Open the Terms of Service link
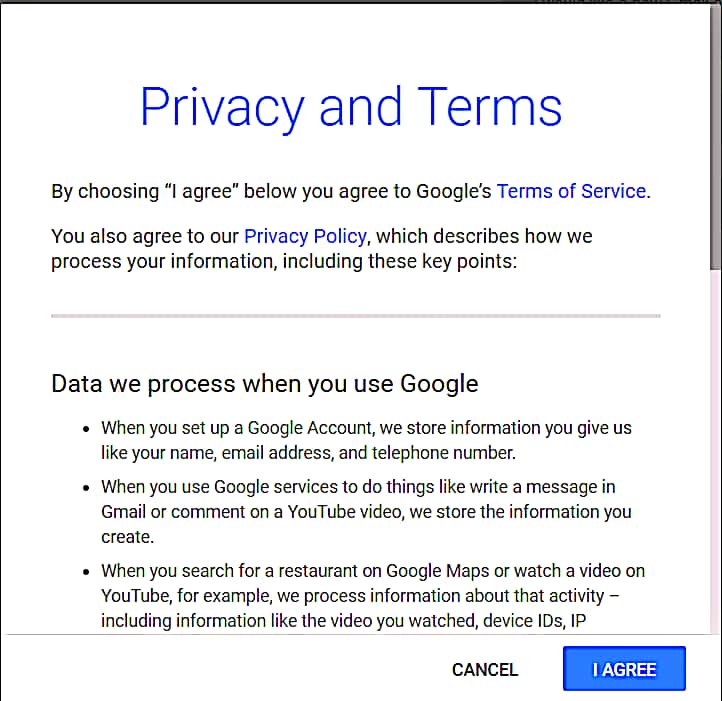 571,191
